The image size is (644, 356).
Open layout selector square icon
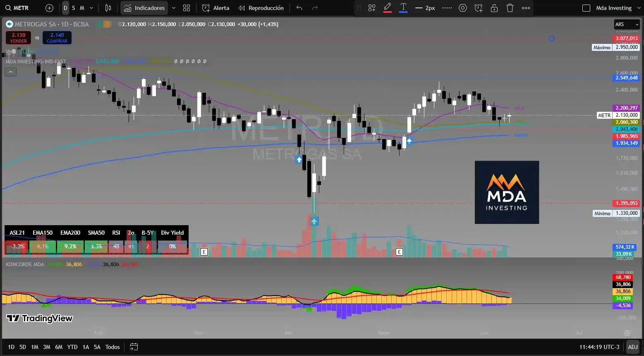coord(586,8)
